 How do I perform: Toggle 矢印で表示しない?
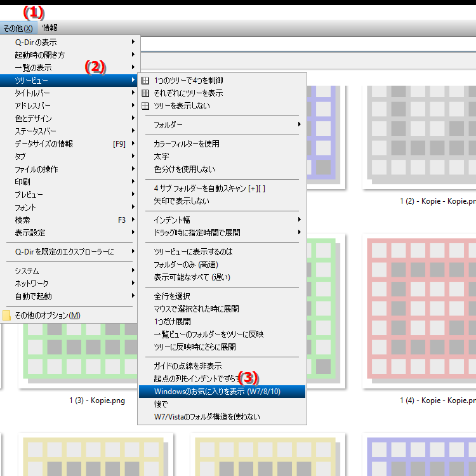click(222, 201)
